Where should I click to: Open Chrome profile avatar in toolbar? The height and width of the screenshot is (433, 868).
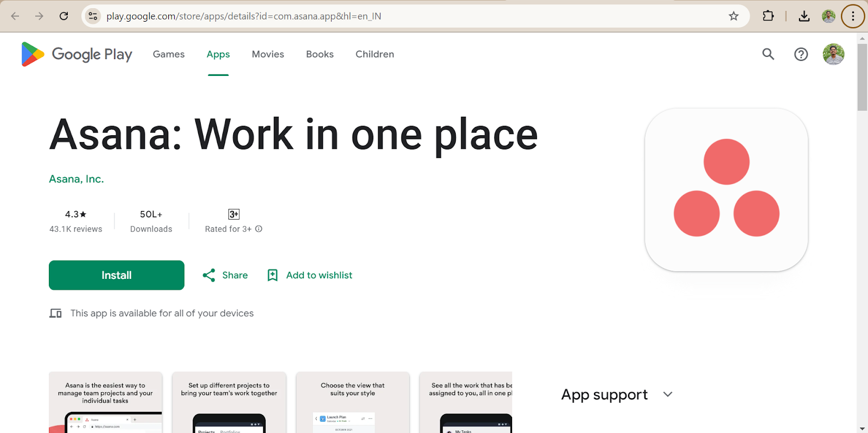[828, 16]
